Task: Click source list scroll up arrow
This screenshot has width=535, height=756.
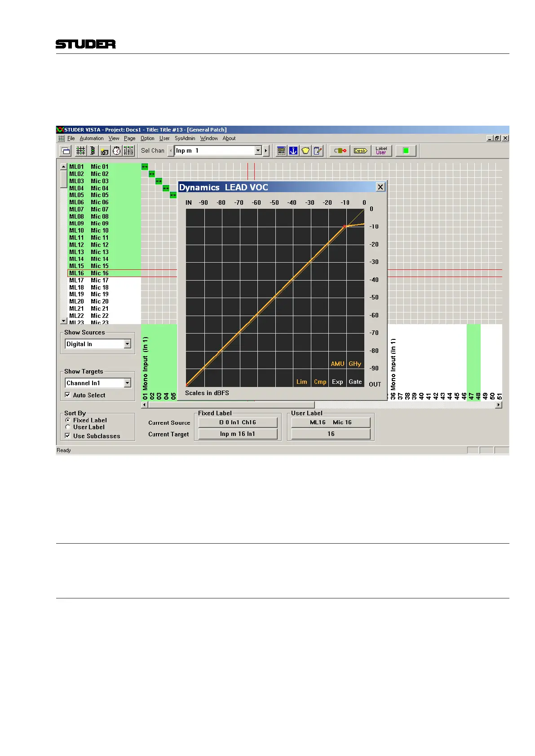Action: pyautogui.click(x=64, y=167)
